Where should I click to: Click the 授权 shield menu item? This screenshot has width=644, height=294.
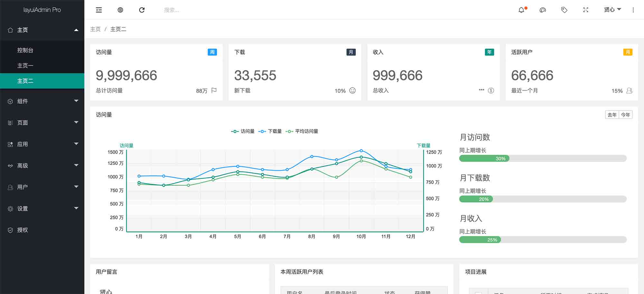pos(42,230)
